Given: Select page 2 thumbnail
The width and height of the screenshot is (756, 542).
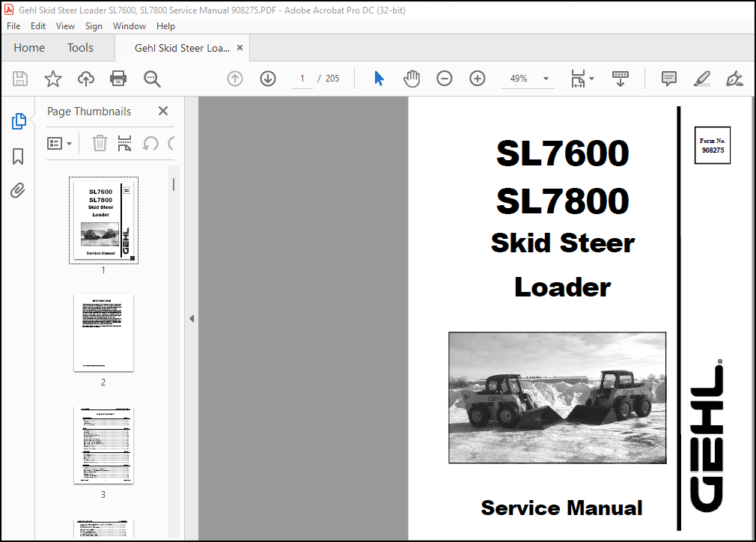Looking at the screenshot, I should tap(103, 332).
